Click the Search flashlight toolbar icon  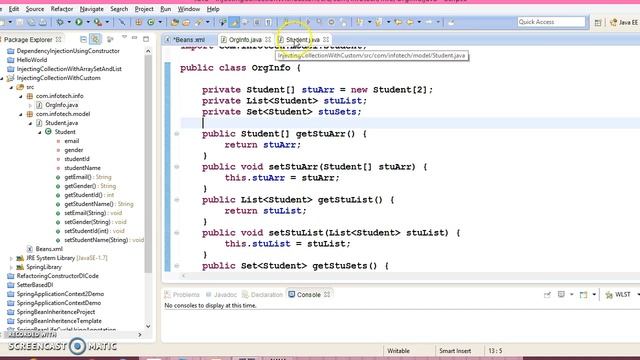pos(199,22)
